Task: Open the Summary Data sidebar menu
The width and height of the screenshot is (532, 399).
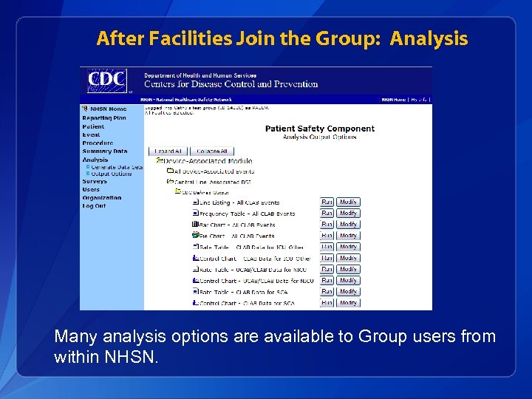Action: (104, 151)
